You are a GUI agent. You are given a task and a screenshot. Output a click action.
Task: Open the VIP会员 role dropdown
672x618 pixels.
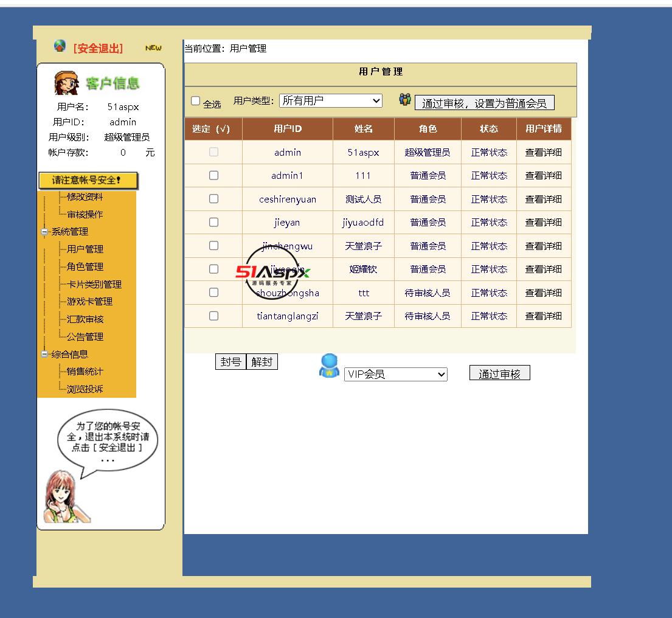[x=395, y=374]
